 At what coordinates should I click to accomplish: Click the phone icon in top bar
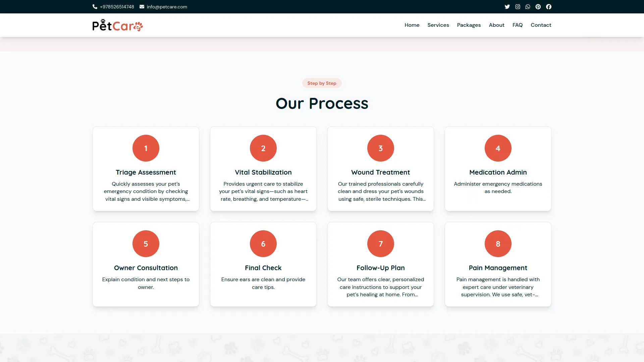[95, 7]
